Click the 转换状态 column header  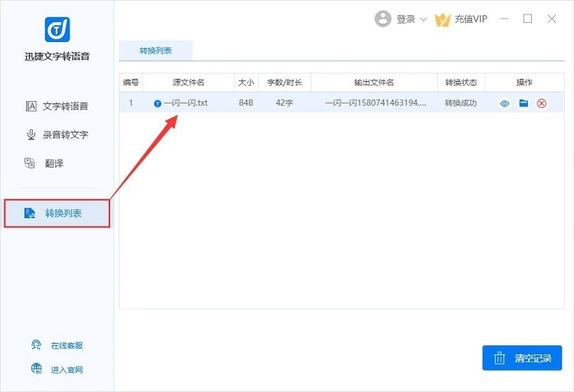click(461, 83)
